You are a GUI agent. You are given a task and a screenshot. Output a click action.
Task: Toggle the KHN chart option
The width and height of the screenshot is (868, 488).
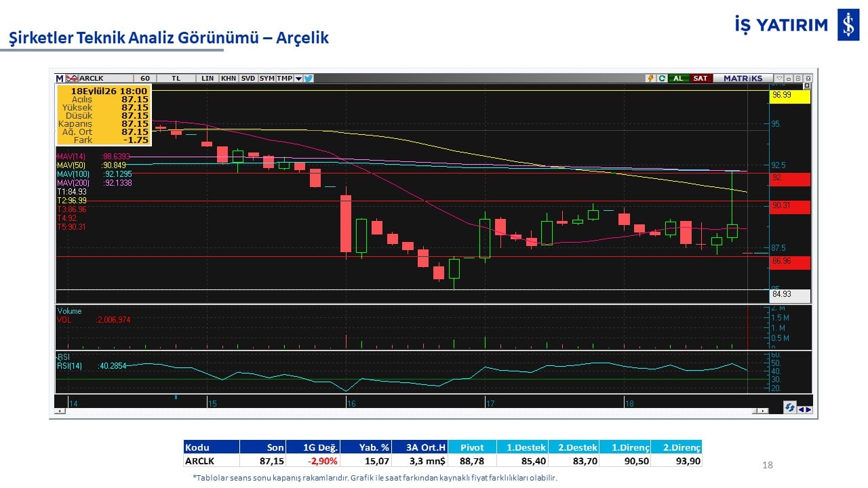click(x=229, y=79)
